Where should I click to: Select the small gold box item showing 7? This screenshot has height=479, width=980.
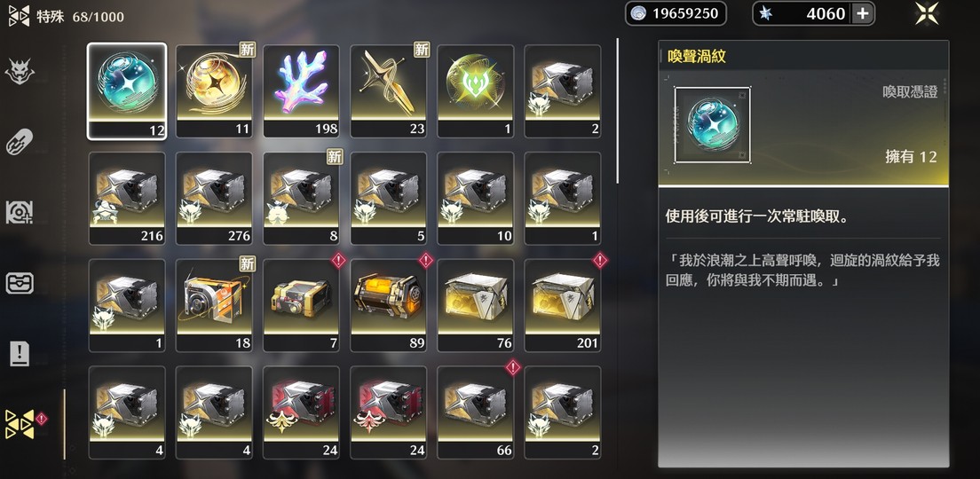point(301,305)
